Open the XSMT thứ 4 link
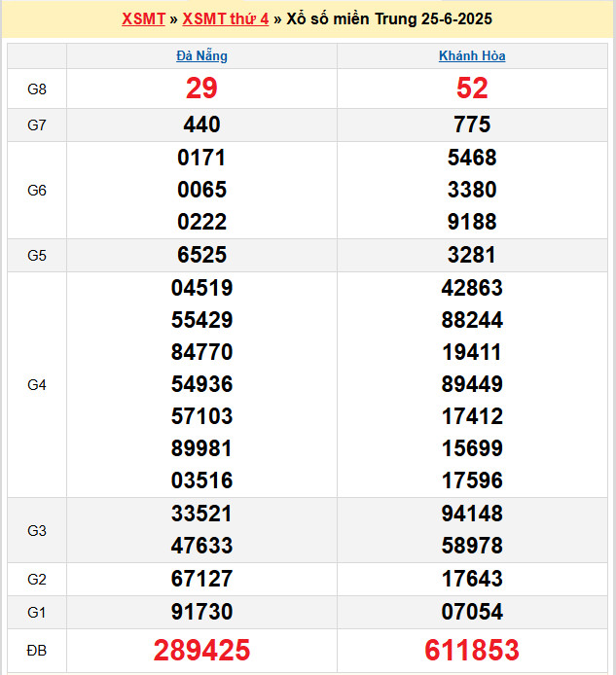Image resolution: width=616 pixels, height=675 pixels. pos(226,18)
